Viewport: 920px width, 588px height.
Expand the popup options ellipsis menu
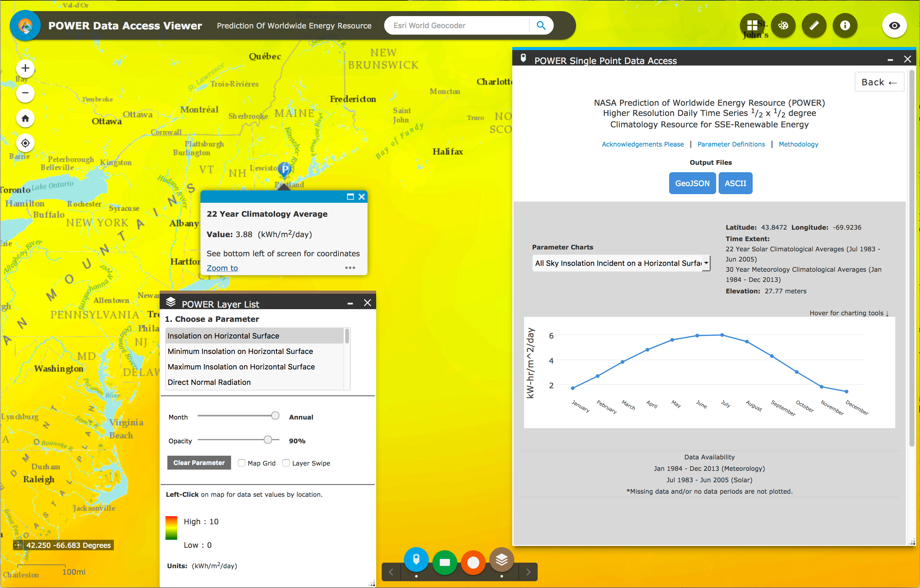[x=350, y=268]
